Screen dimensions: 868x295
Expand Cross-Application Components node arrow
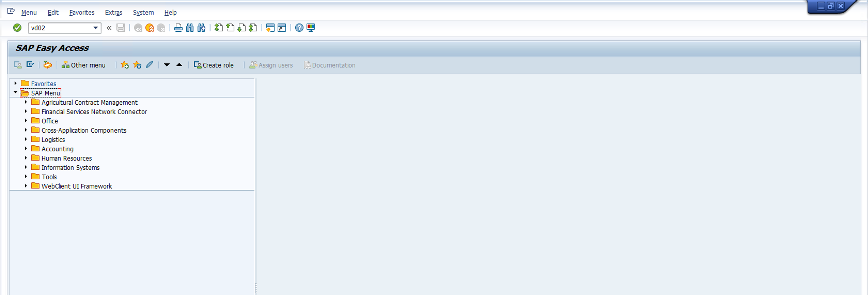(26, 130)
